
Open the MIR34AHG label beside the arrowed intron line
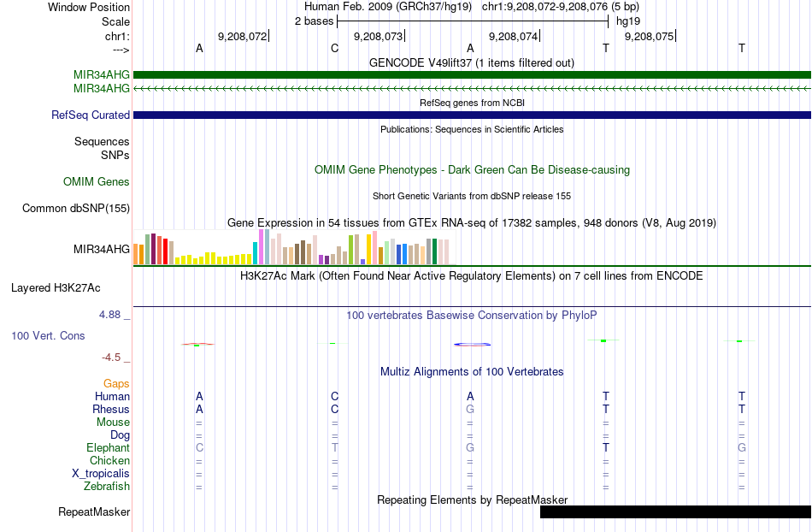click(102, 89)
